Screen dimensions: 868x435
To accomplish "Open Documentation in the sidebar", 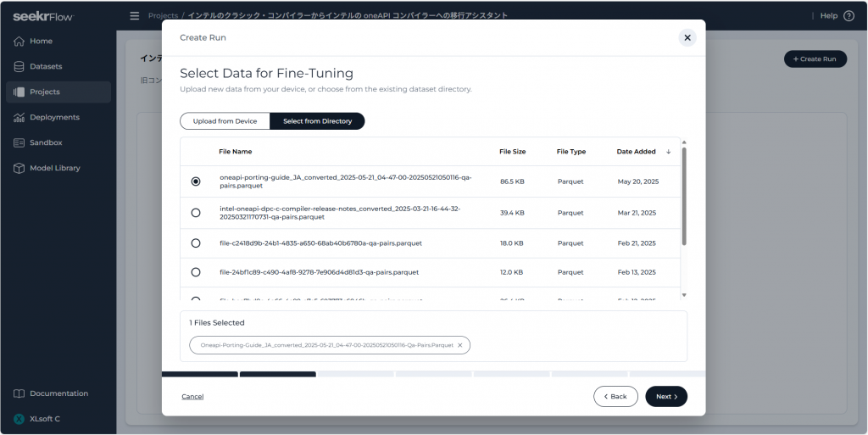I will (58, 393).
